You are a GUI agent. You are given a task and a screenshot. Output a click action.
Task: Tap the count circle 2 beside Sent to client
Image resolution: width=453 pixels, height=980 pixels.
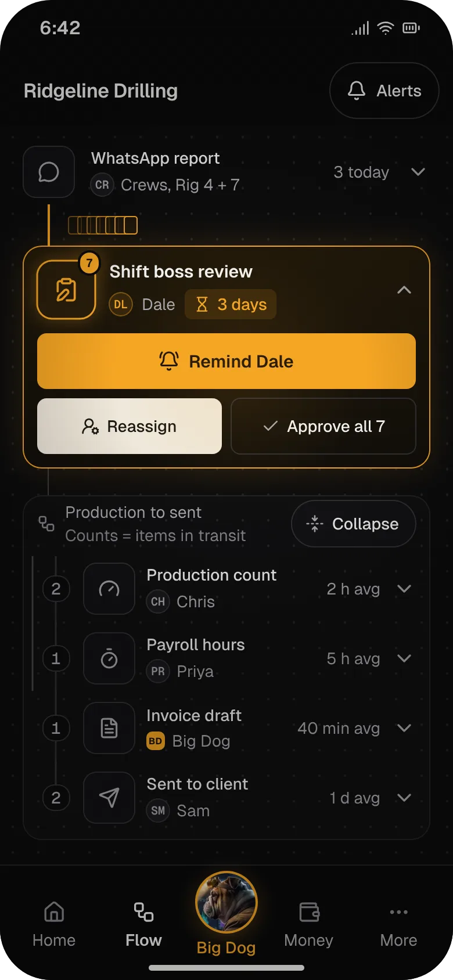coord(56,798)
